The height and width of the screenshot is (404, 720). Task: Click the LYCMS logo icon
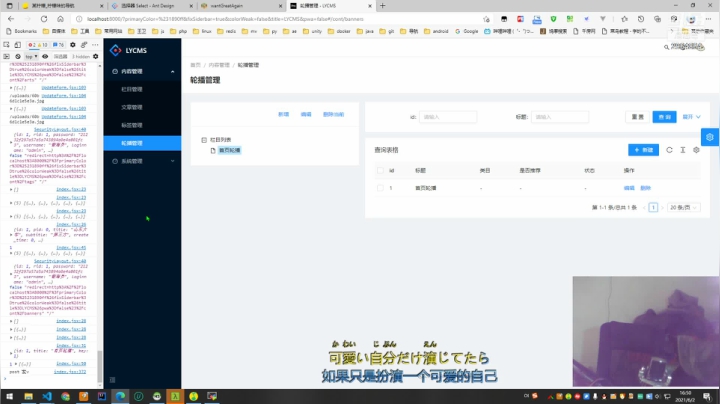pos(115,50)
